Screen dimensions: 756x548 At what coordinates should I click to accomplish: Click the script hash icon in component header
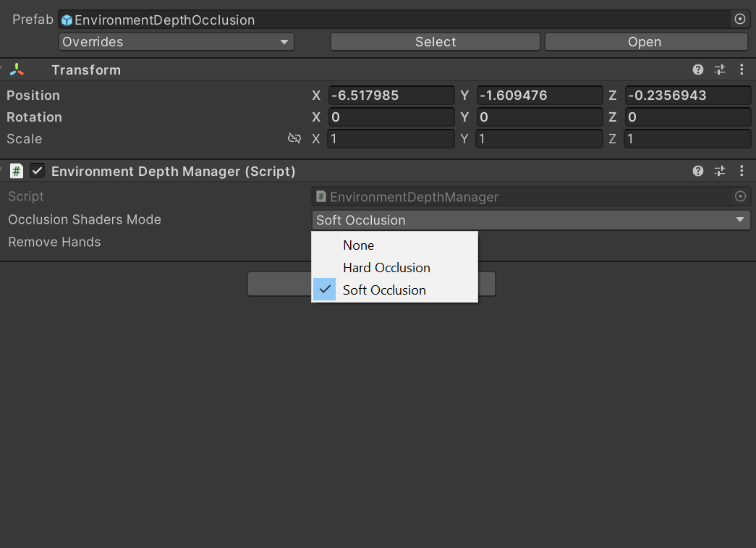[x=17, y=172]
